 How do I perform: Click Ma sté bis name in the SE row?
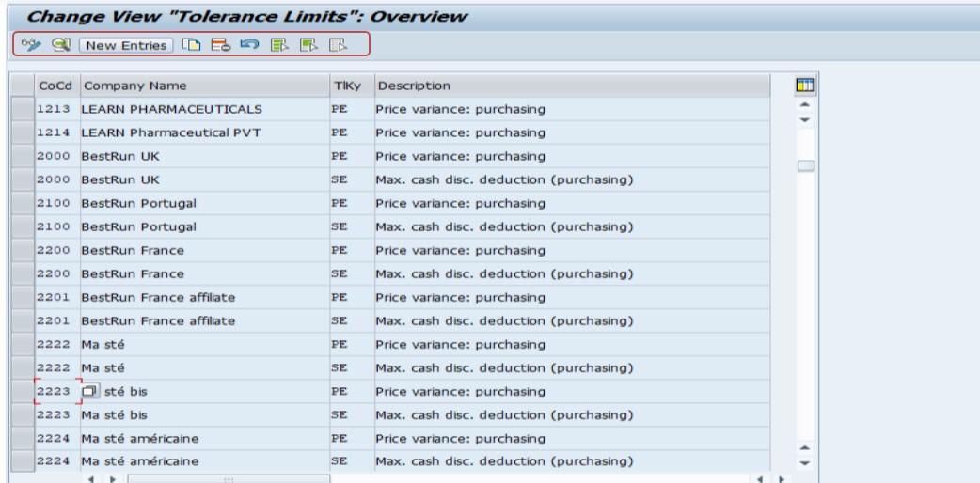click(205, 415)
